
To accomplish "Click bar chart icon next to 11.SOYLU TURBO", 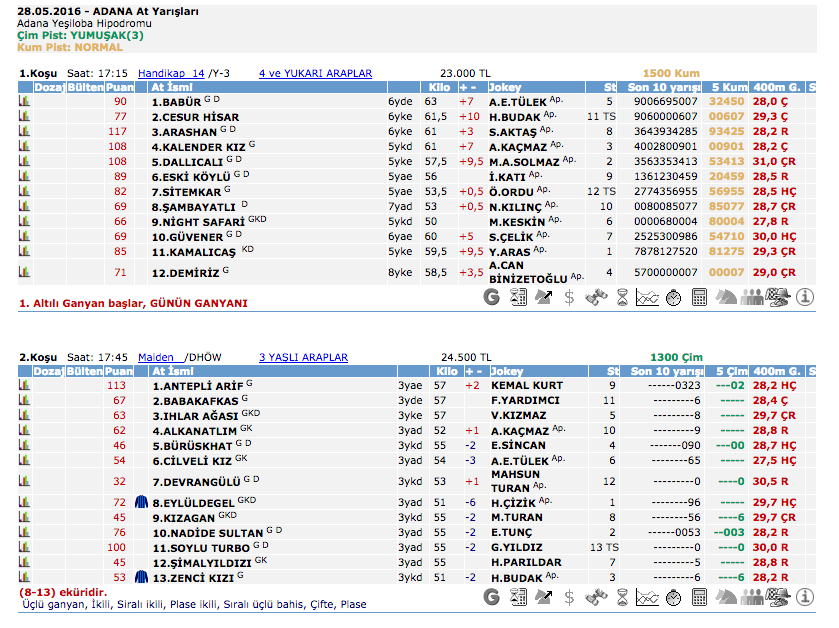I will pos(23,547).
